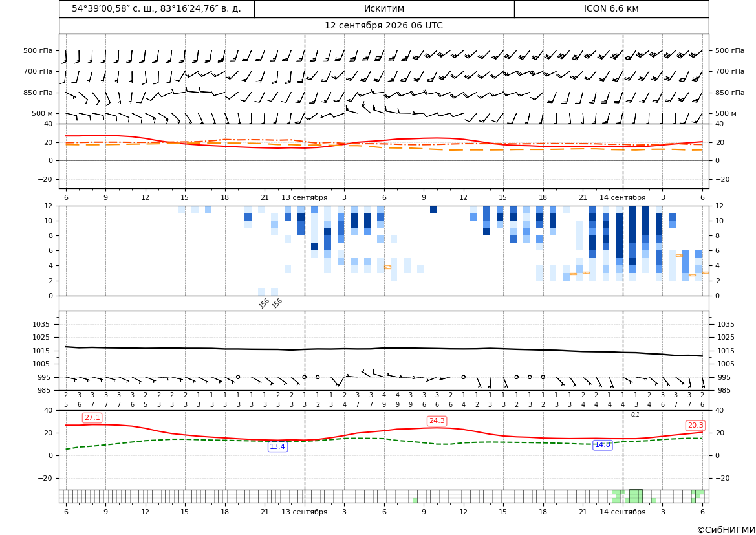The height and width of the screenshot is (535, 756).
Task: Click the leftmost 850 гПа wind barb
Action: pos(71,95)
